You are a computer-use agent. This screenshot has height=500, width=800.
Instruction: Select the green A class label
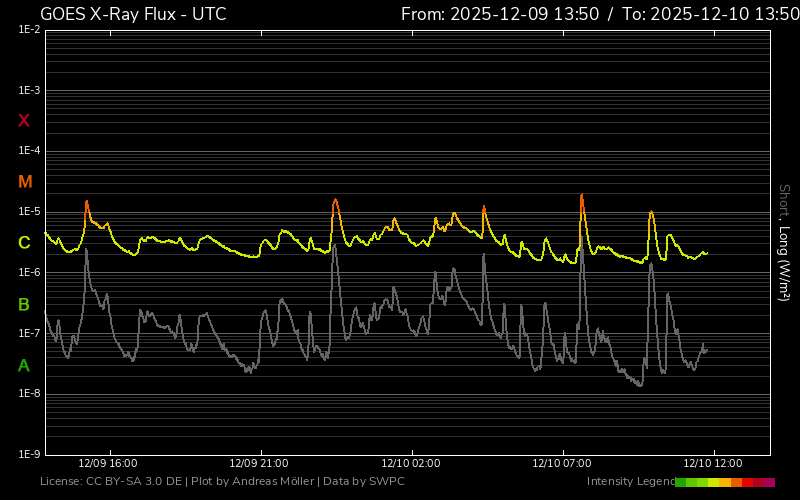click(24, 365)
